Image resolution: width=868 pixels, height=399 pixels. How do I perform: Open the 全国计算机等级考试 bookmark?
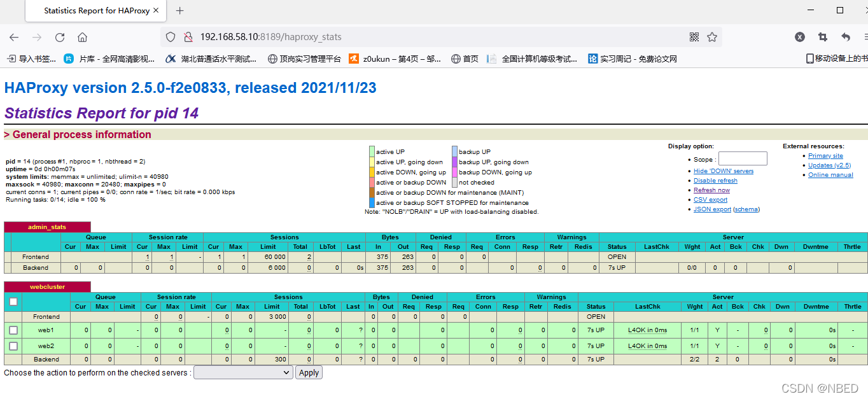pos(532,59)
